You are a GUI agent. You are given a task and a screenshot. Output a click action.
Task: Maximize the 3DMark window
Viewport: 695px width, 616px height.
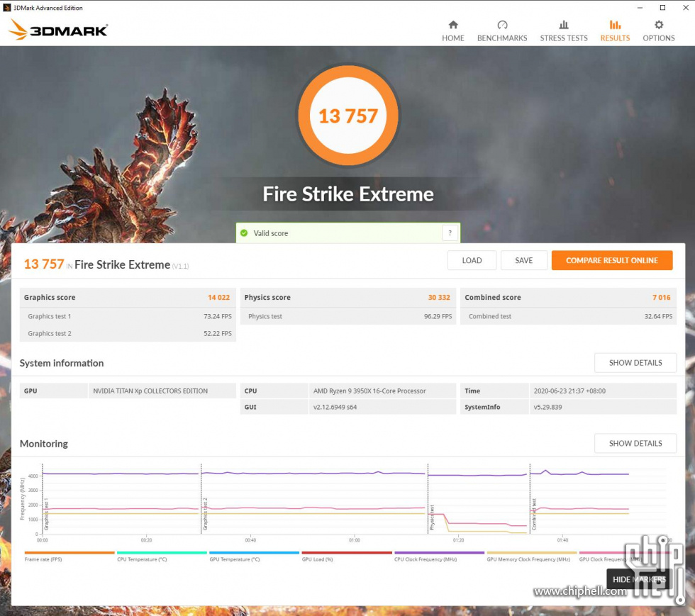[662, 8]
